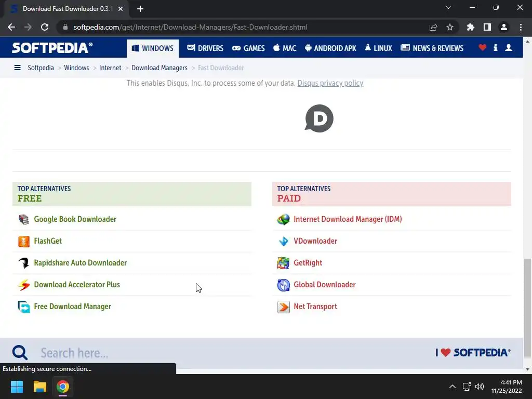This screenshot has width=532, height=399.
Task: Open the Android APK section
Action: coord(330,48)
